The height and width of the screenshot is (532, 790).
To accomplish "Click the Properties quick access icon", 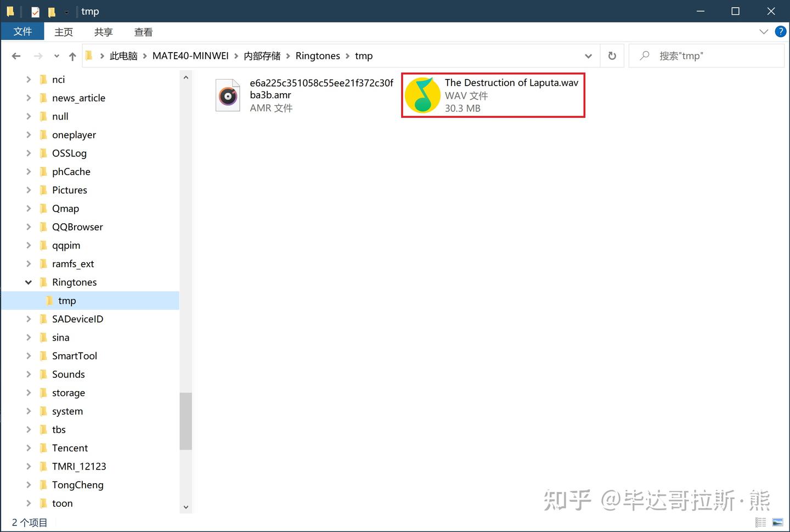I will pyautogui.click(x=36, y=12).
